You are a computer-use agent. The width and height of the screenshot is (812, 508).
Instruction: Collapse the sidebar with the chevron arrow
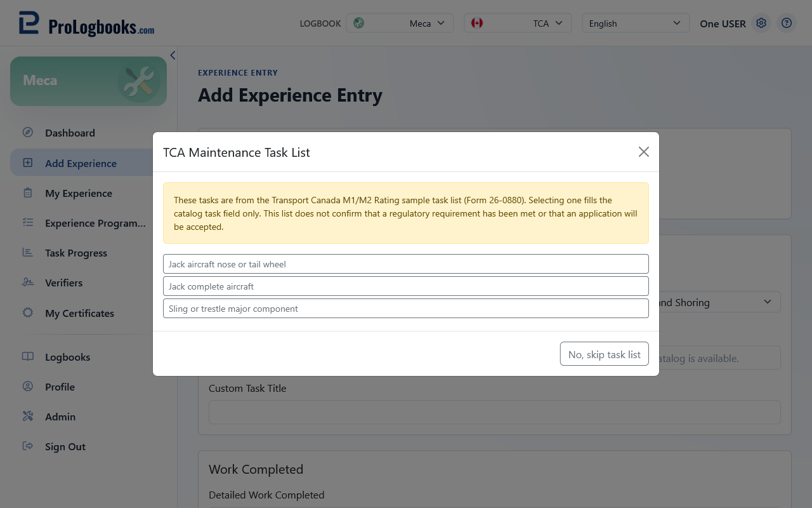pos(173,55)
